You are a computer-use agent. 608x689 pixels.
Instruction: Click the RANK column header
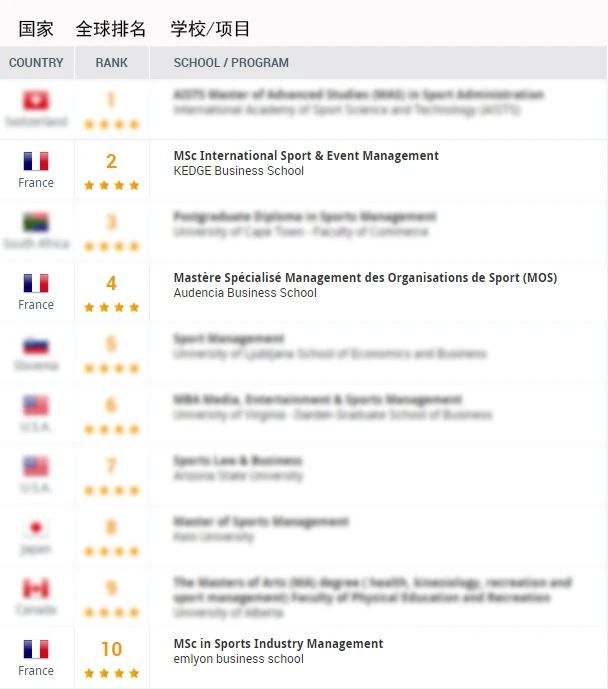[x=112, y=63]
